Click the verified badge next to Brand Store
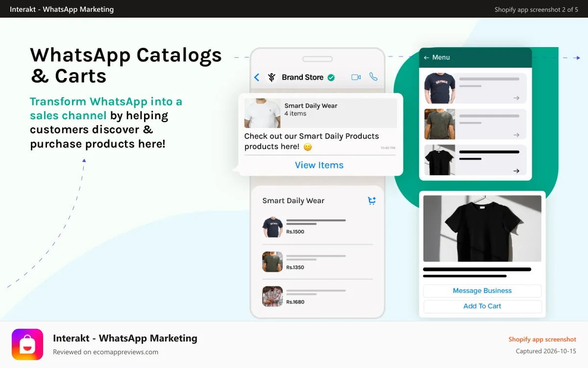The width and height of the screenshot is (588, 368). point(331,77)
